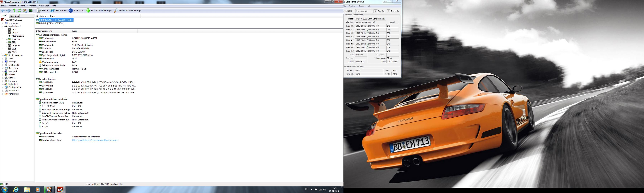Open Internet Explorer from the taskbar
This screenshot has width=644, height=193.
pyautogui.click(x=16, y=189)
